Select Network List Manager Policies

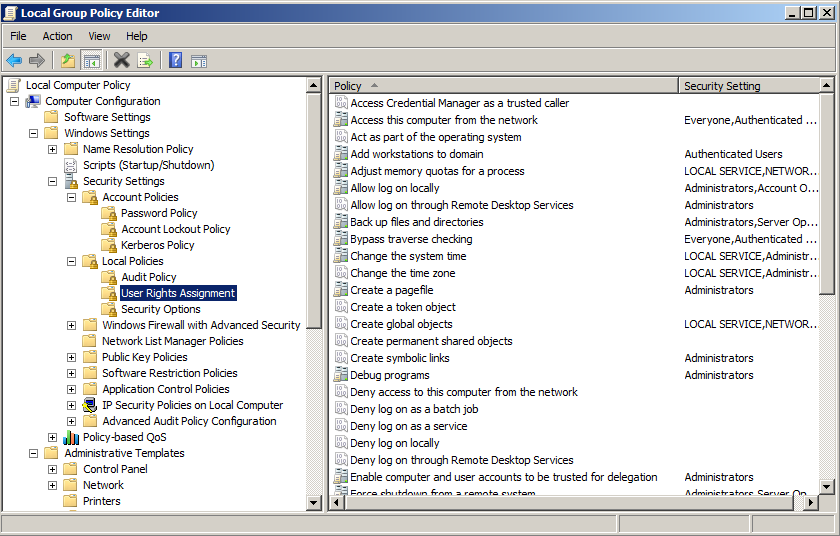click(172, 341)
